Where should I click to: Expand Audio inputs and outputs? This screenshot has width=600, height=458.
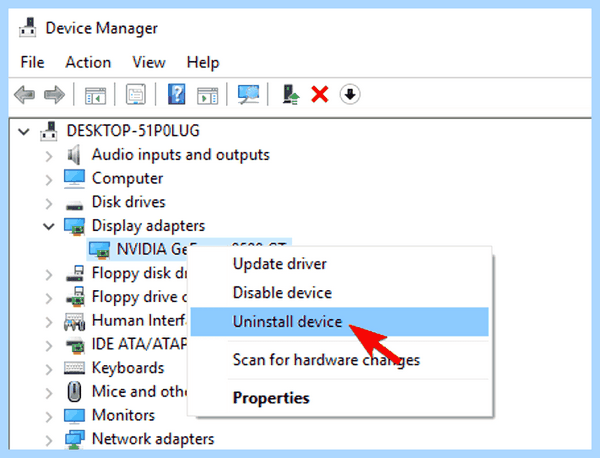coord(49,156)
